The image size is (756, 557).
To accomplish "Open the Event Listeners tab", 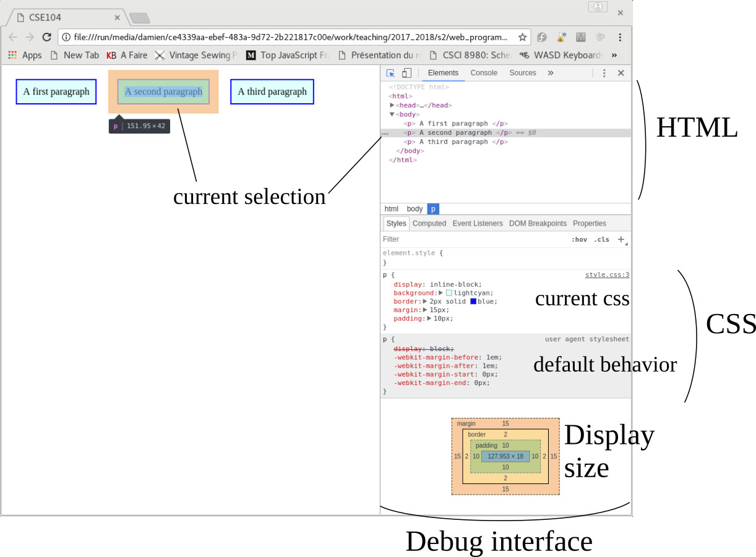I will point(478,223).
